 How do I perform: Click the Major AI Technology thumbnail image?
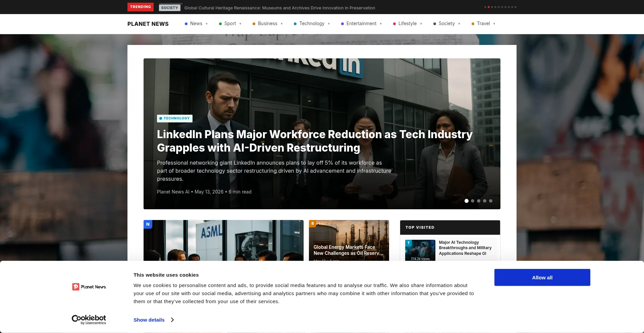point(420,250)
